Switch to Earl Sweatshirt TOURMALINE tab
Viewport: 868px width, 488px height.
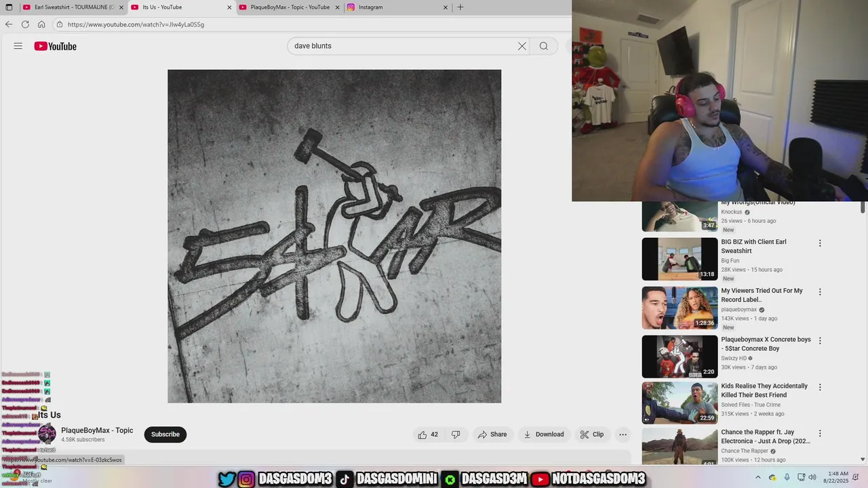point(73,7)
